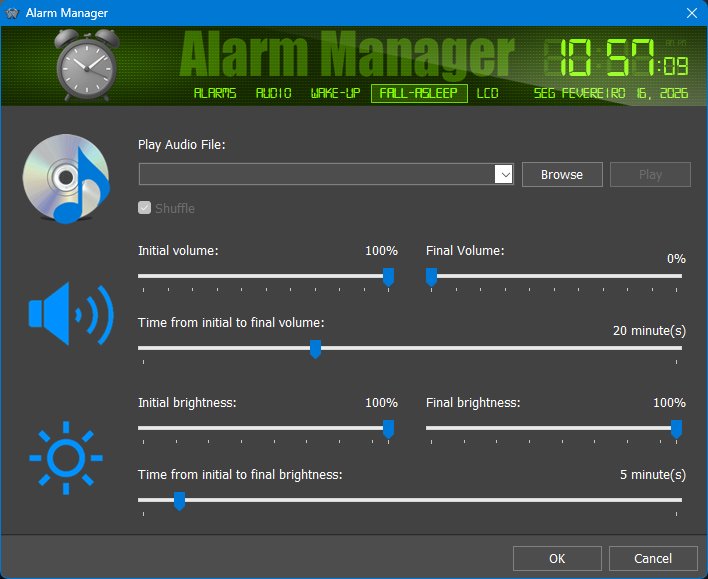Click the blue speaker volume icon
Screen dimensions: 708x579
71,314
